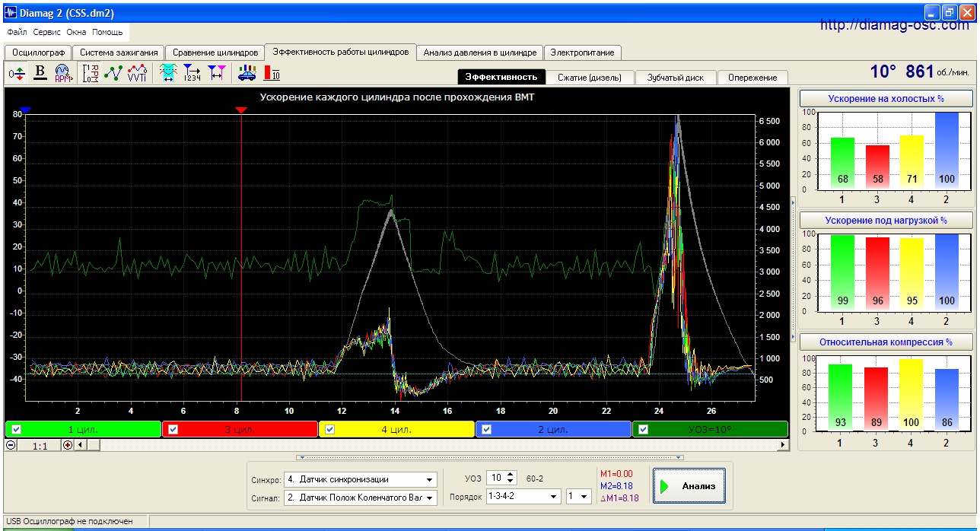The image size is (980, 531).
Task: Click the Diamag 2 title bar icon
Action: click(9, 13)
